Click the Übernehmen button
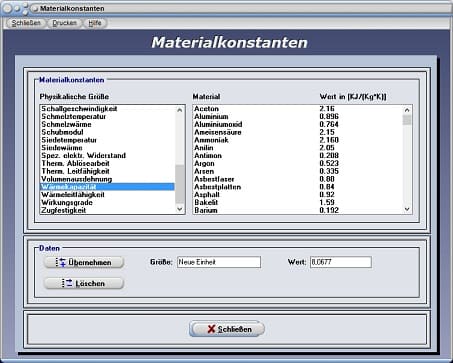 (84, 262)
